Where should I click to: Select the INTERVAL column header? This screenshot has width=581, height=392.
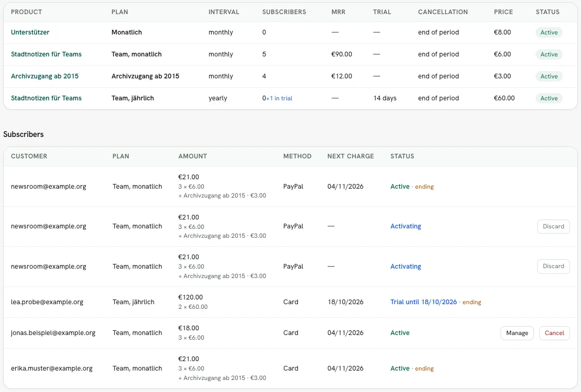pyautogui.click(x=224, y=12)
